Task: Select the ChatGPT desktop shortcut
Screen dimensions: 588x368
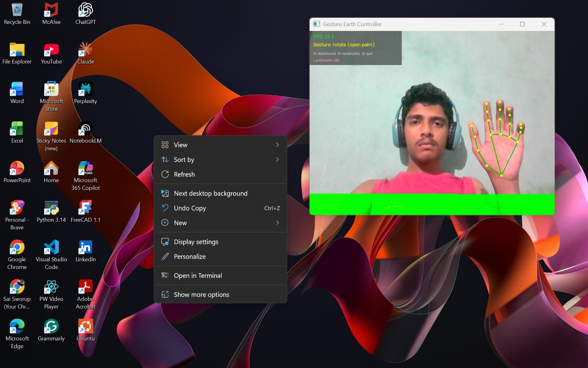Action: [x=86, y=14]
